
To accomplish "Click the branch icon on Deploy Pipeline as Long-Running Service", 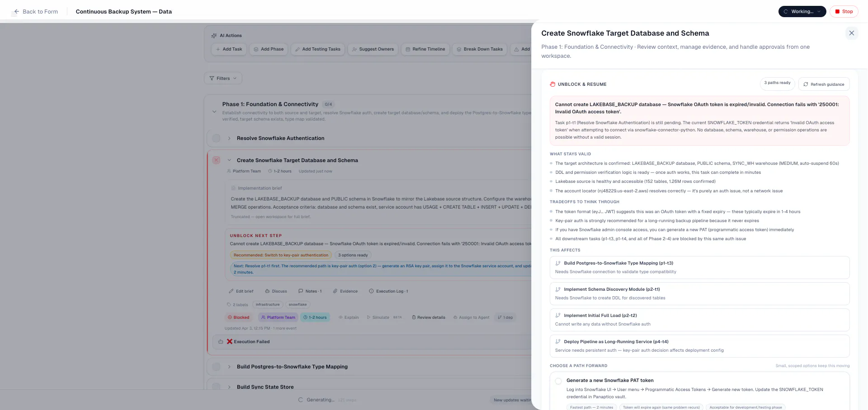I will point(558,342).
